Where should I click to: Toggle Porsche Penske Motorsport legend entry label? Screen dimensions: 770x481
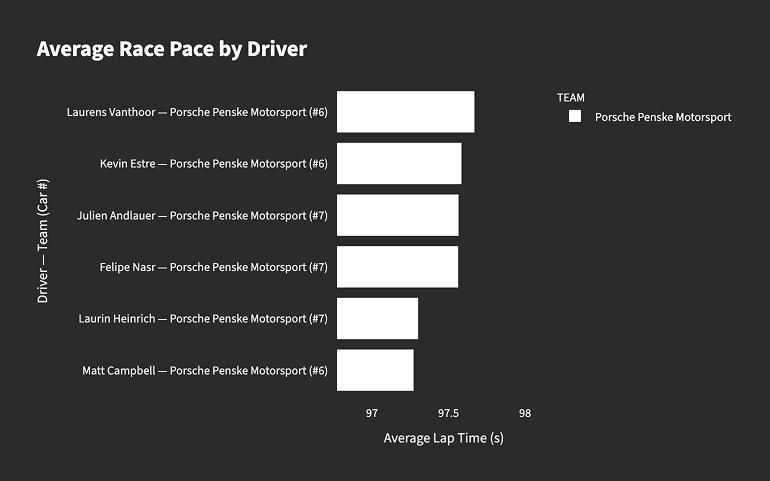point(663,117)
